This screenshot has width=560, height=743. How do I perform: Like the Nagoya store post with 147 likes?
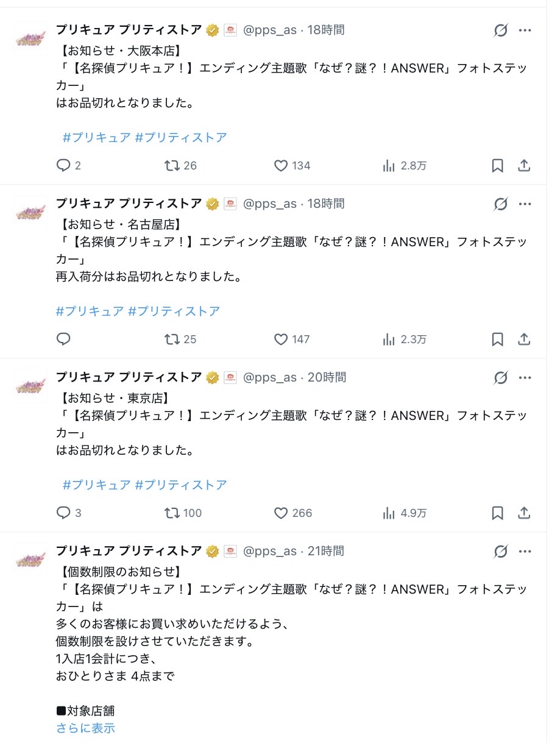(281, 340)
